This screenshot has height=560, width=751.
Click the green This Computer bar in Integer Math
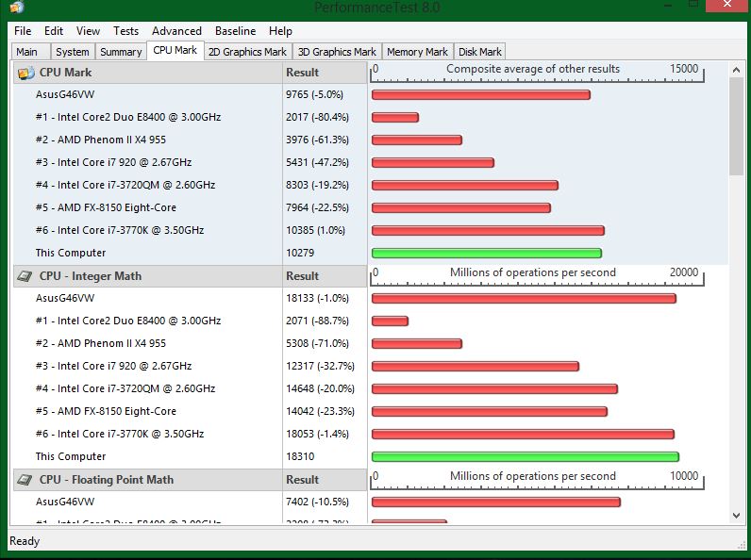(x=526, y=456)
